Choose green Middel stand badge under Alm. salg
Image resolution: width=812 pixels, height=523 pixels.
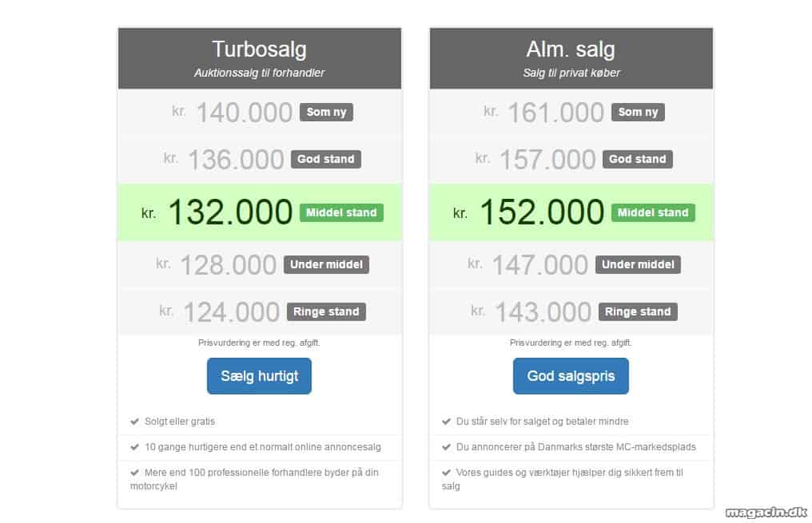653,212
